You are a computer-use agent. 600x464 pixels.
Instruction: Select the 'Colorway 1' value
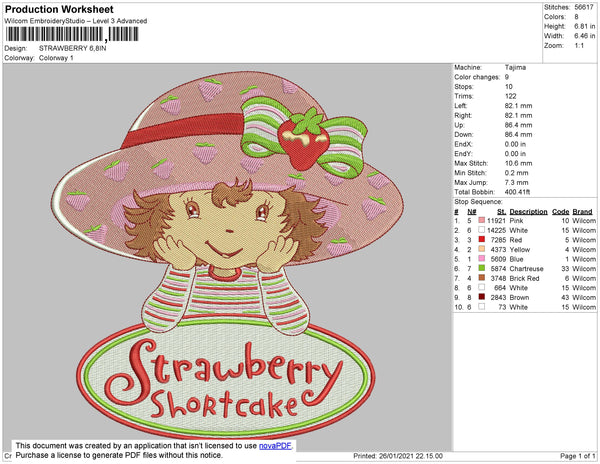click(x=56, y=58)
